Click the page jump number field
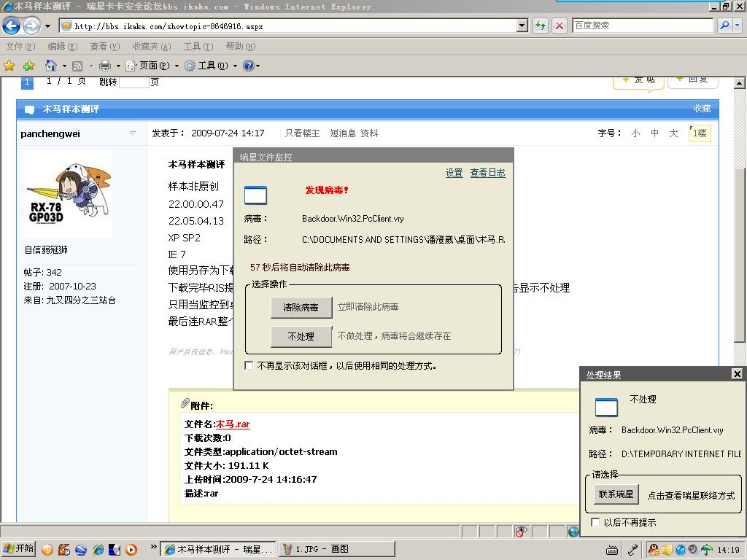 coord(134,82)
